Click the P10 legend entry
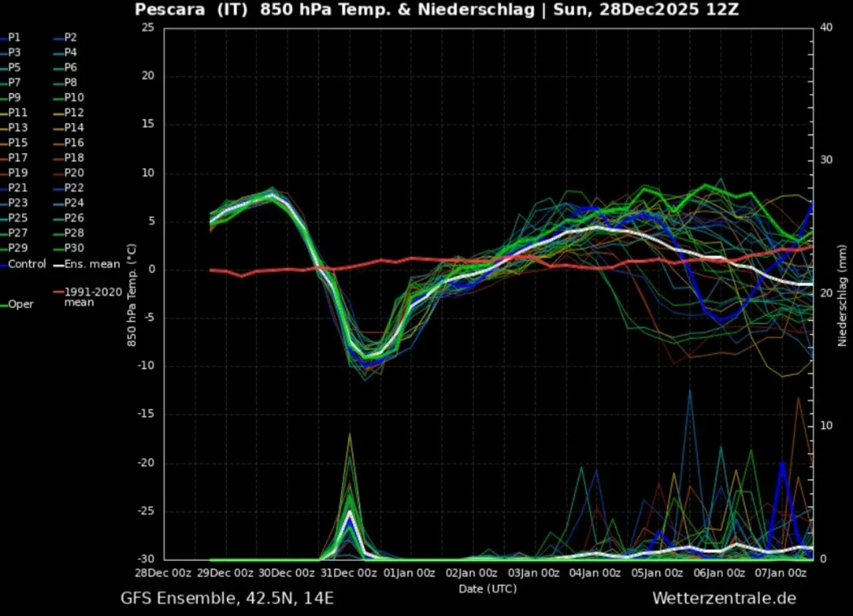The image size is (853, 616). pos(73,97)
